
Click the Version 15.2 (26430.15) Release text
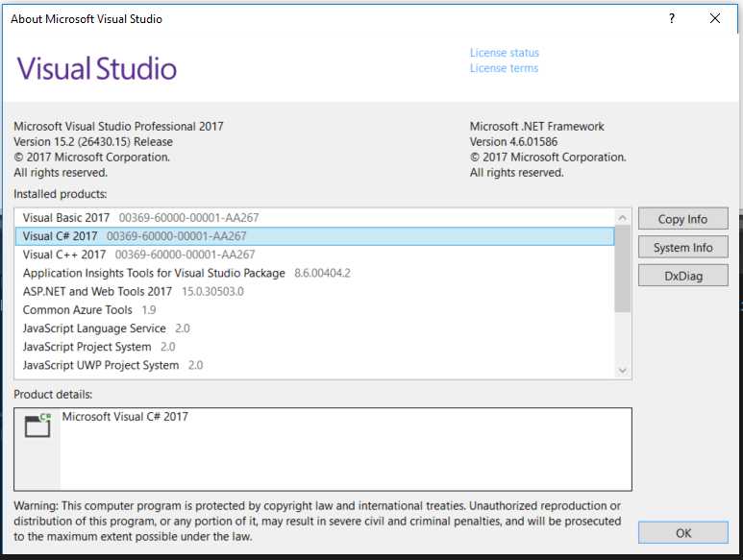(x=93, y=141)
